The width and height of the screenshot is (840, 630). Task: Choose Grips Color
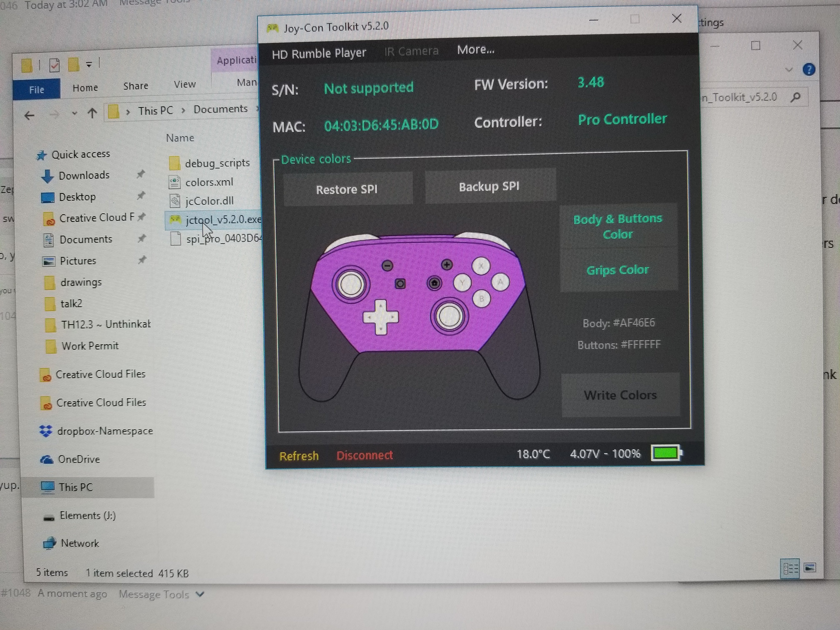[x=618, y=270]
